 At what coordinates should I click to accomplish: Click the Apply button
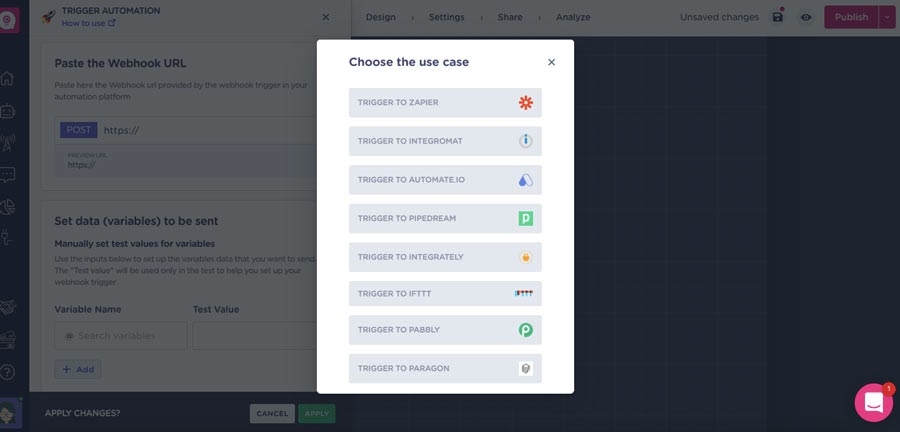pos(317,414)
